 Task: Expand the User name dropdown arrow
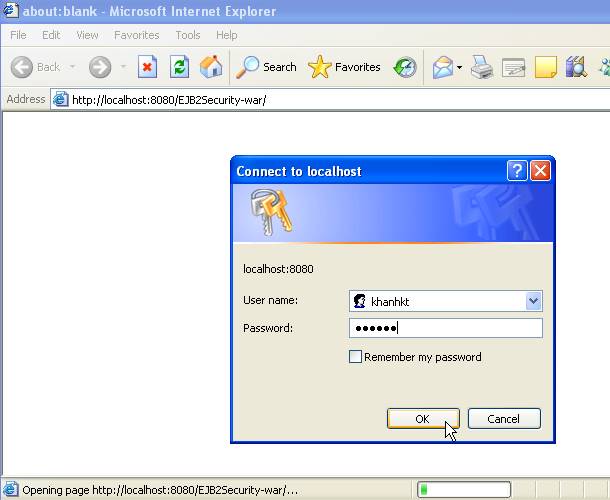coord(533,301)
